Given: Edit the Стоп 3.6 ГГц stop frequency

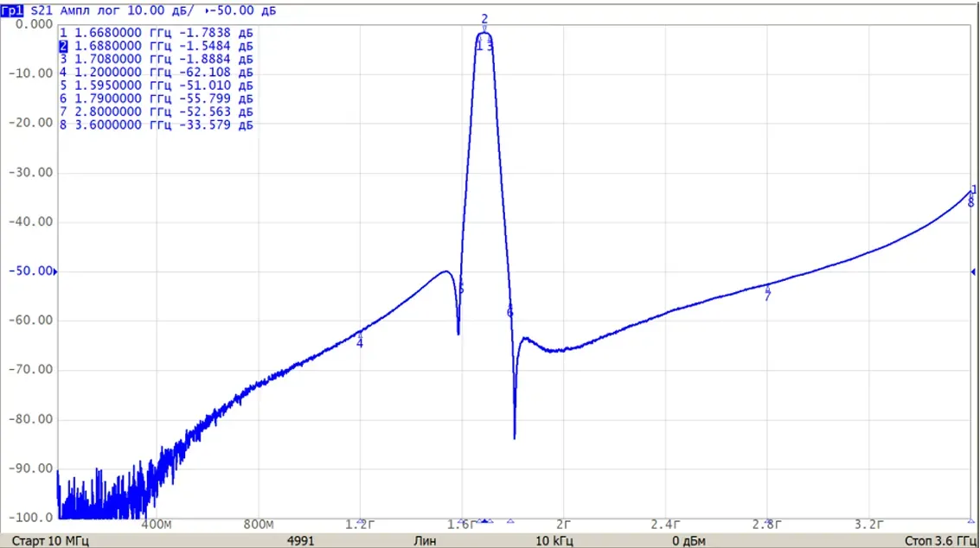Looking at the screenshot, I should (x=940, y=540).
